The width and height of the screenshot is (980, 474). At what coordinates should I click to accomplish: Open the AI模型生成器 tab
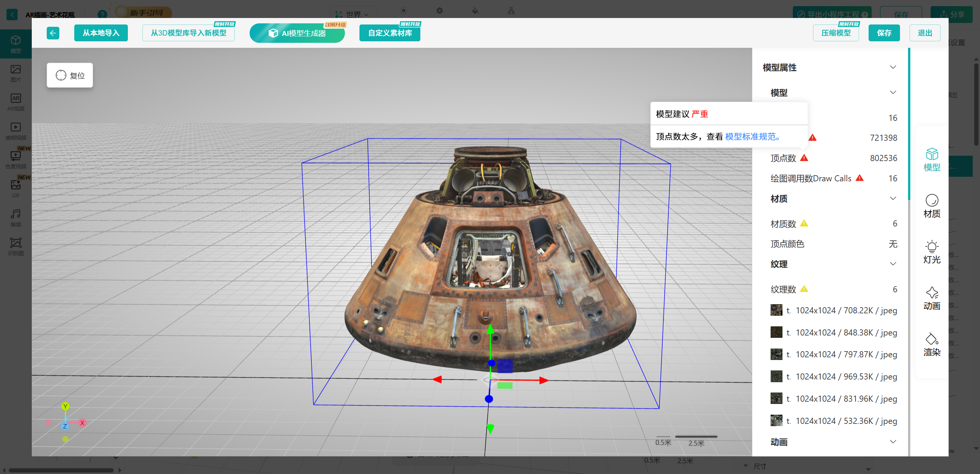pyautogui.click(x=297, y=33)
